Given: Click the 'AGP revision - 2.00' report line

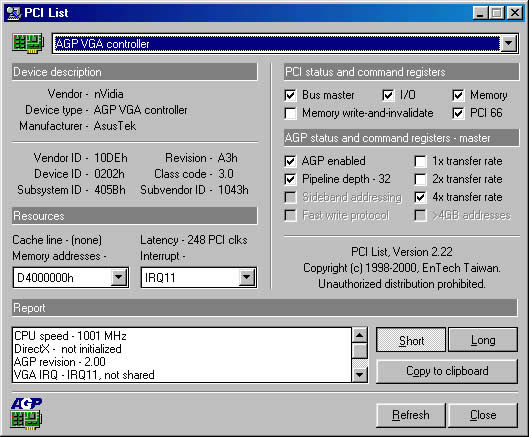Looking at the screenshot, I should pos(60,362).
